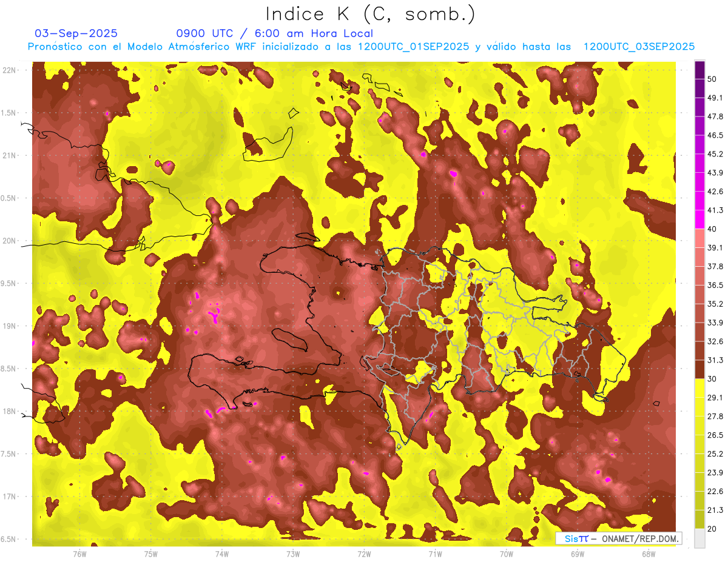Select the "71W" longitude label
The image size is (728, 562).
click(435, 554)
